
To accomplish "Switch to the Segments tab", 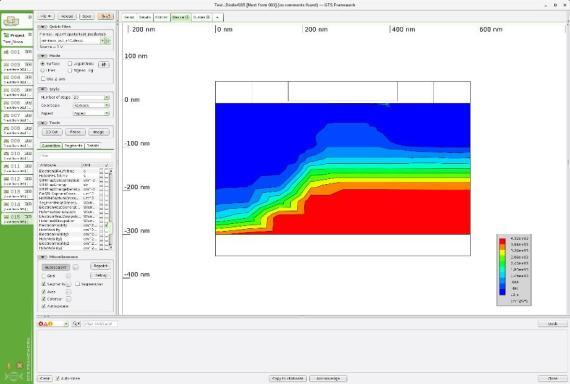I will [73, 145].
